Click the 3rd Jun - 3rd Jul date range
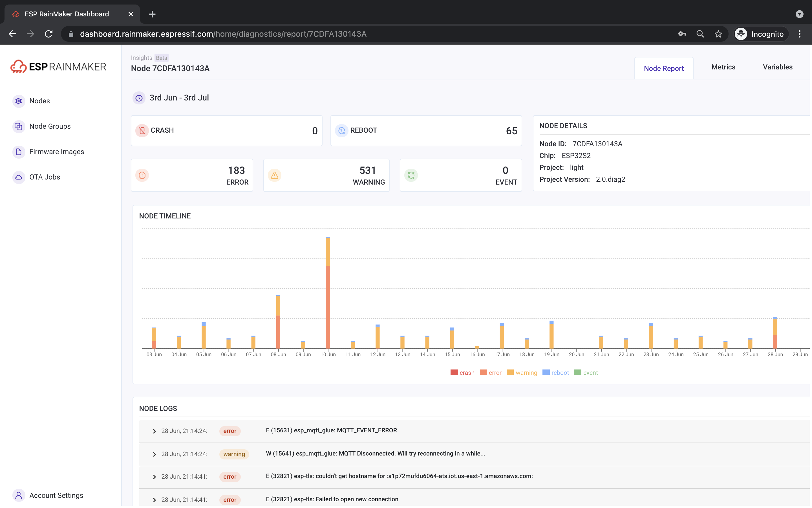Screen dimensions: 812x508 click(179, 98)
